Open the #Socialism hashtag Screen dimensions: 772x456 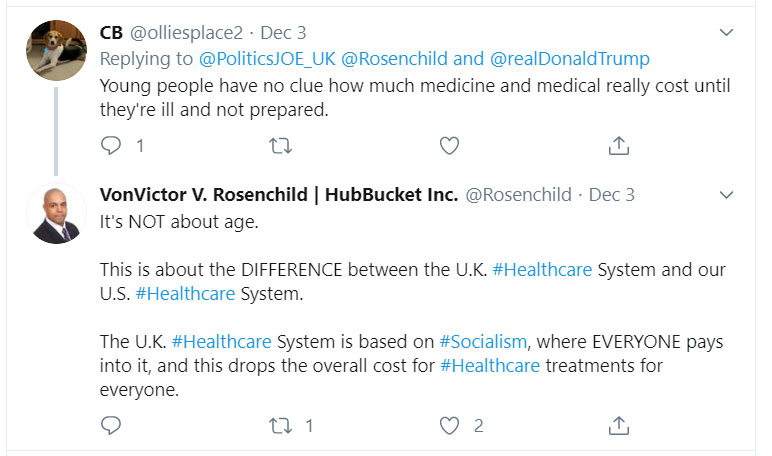pos(482,342)
